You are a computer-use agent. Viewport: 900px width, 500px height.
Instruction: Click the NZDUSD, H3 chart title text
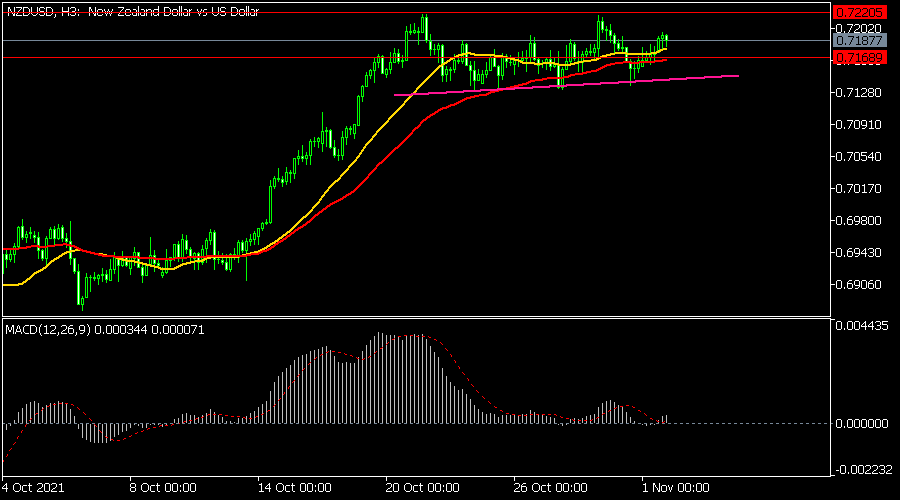point(133,11)
